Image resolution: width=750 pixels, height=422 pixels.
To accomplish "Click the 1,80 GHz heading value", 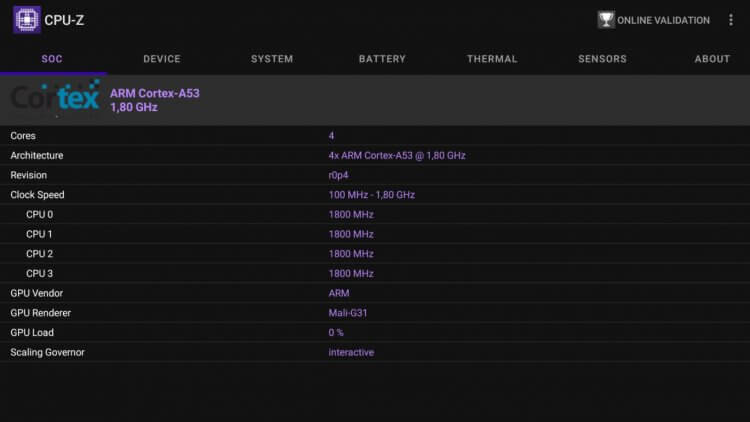I will [x=134, y=107].
